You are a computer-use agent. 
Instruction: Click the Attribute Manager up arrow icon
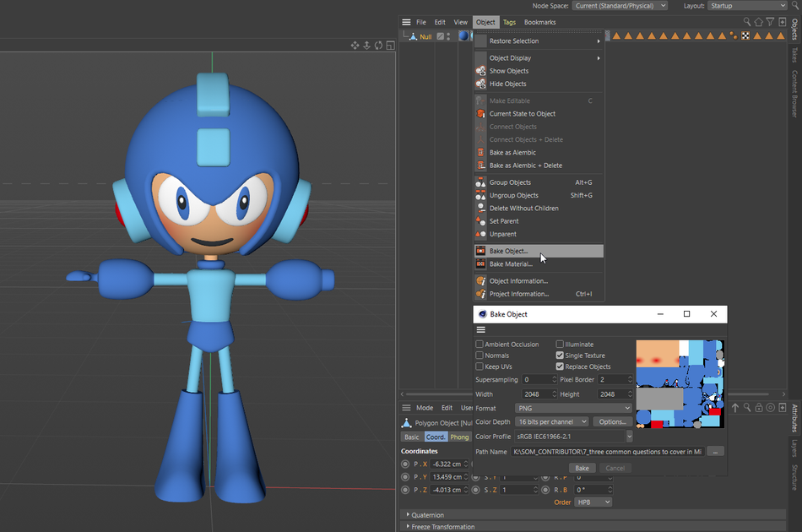pos(735,408)
